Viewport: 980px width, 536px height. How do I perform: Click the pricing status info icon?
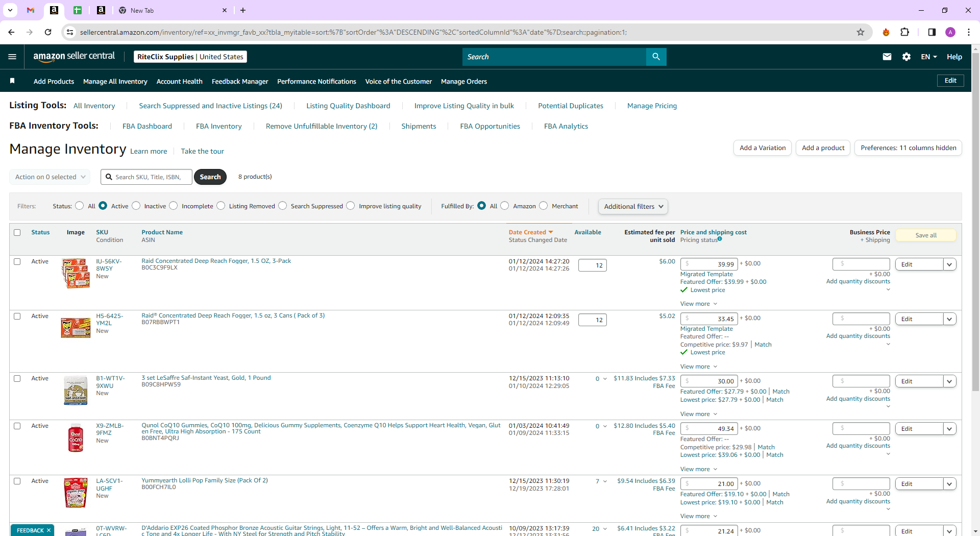pos(720,238)
